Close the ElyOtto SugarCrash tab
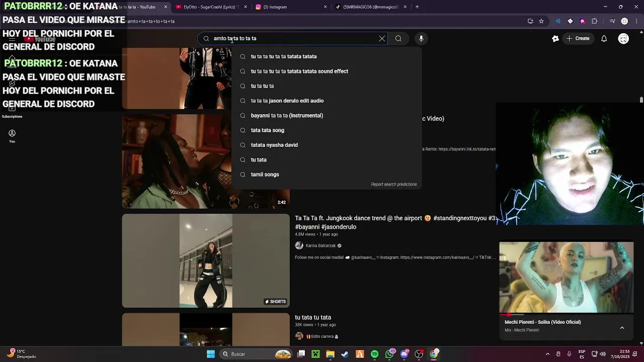 pos(246,7)
